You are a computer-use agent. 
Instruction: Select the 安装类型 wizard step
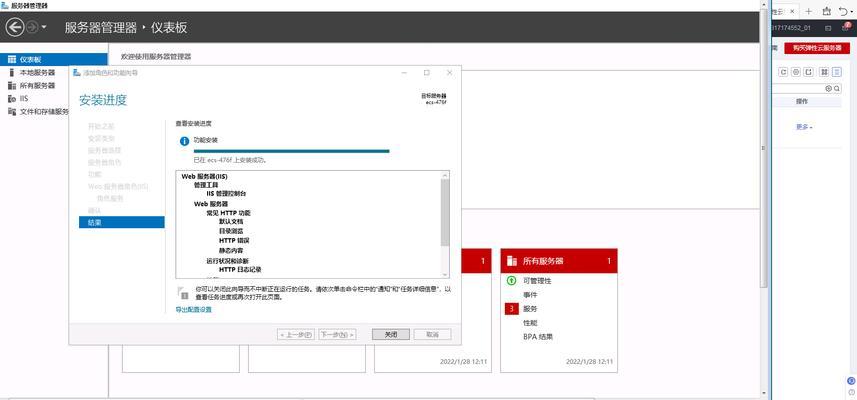102,138
